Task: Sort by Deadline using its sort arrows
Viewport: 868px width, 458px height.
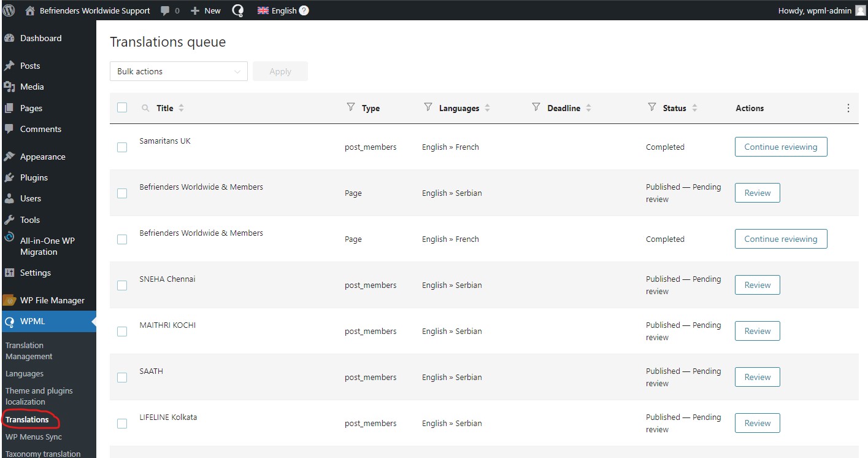Action: (x=588, y=108)
